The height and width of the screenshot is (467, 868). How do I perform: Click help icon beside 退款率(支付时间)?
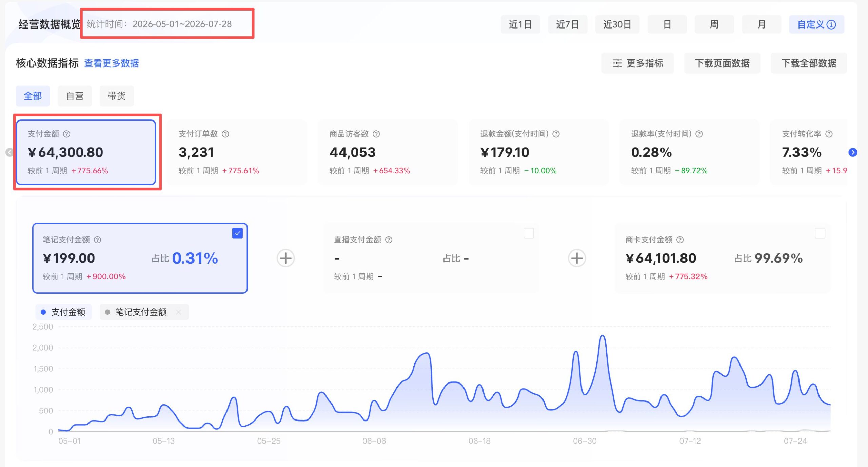pyautogui.click(x=699, y=134)
